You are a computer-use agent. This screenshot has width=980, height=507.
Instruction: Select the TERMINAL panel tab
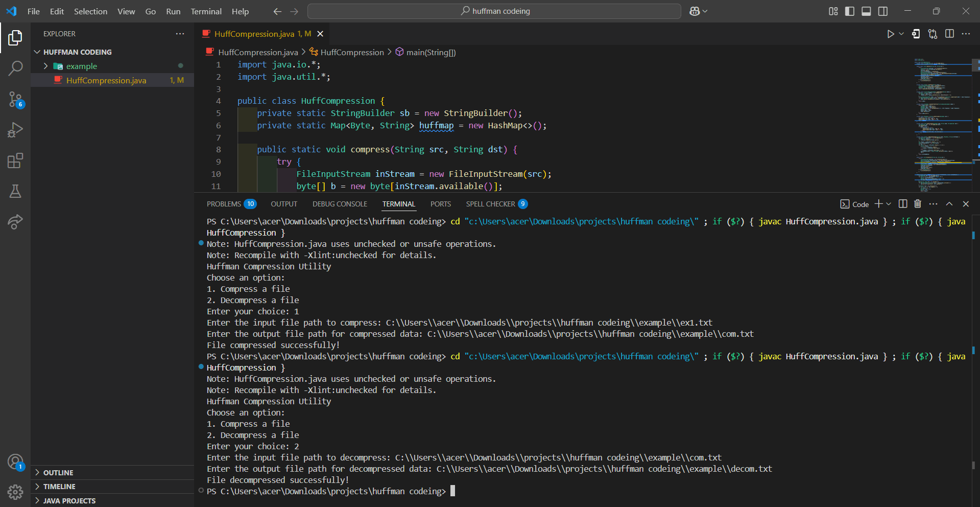(399, 204)
